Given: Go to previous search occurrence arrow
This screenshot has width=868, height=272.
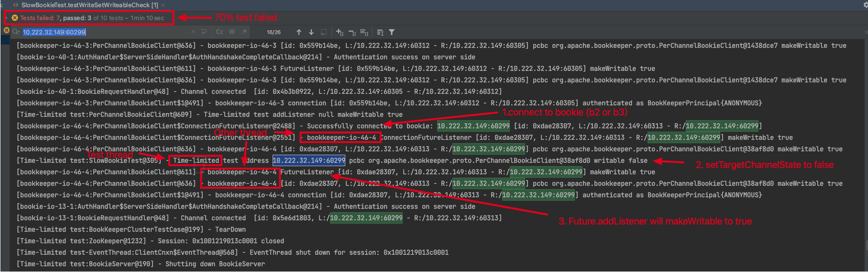Looking at the screenshot, I should pyautogui.click(x=299, y=32).
